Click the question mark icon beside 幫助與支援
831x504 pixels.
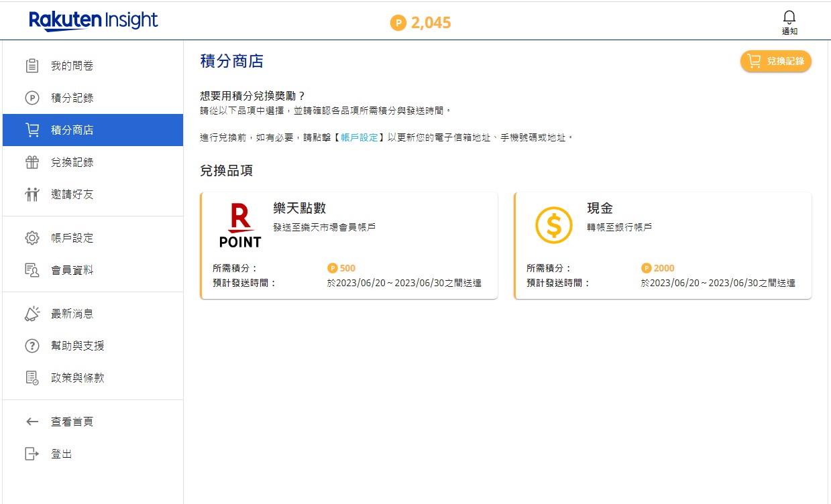click(32, 346)
